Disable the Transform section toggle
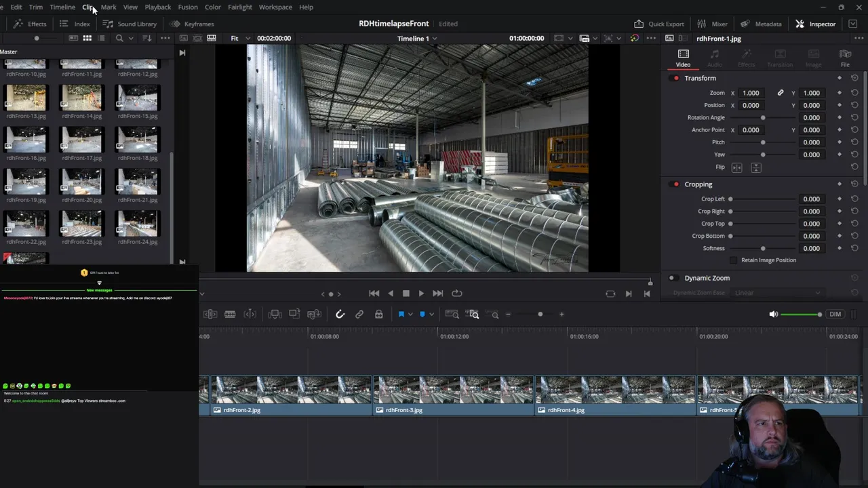The width and height of the screenshot is (868, 488). pos(675,79)
